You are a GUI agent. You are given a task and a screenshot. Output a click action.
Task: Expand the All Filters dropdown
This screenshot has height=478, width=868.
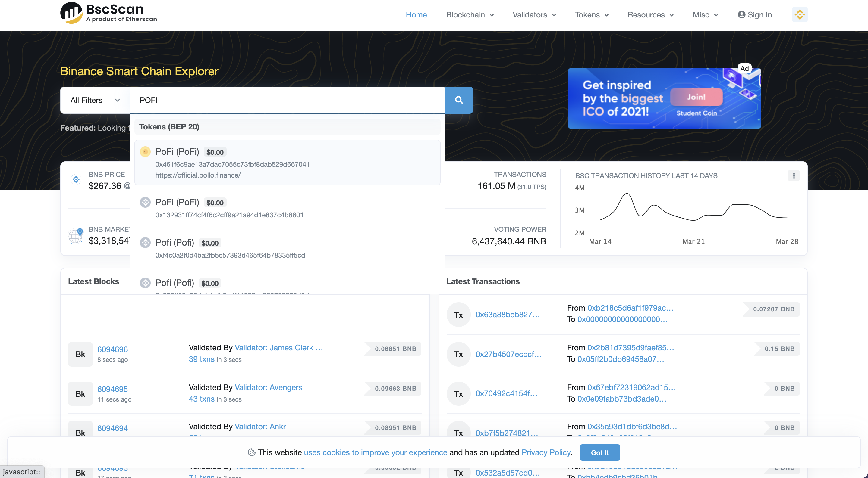click(x=95, y=100)
